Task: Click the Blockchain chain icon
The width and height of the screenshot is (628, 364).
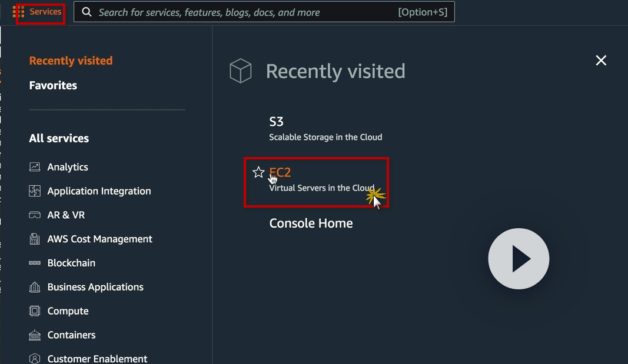Action: coord(35,263)
